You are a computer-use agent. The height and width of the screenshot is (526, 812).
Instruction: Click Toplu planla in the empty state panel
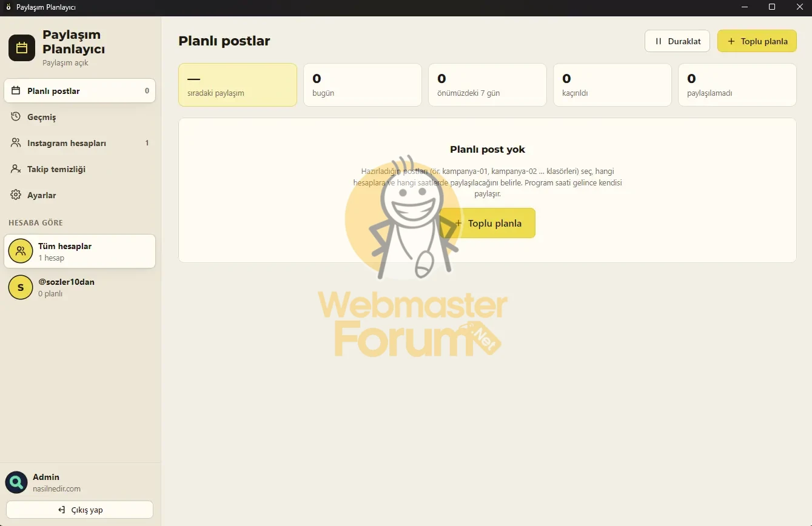coord(488,223)
